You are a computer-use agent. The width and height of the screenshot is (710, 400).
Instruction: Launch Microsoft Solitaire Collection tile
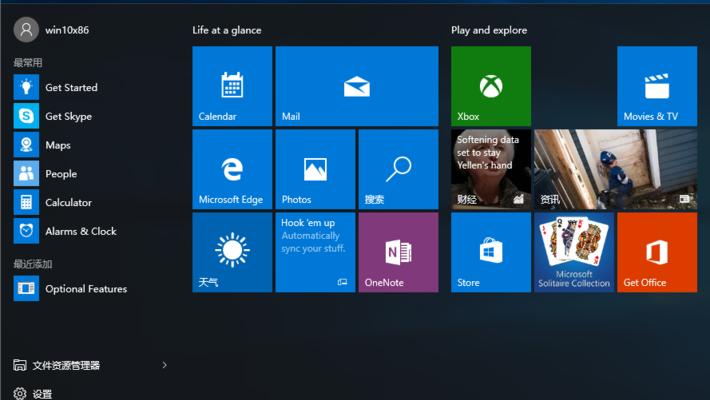(574, 252)
